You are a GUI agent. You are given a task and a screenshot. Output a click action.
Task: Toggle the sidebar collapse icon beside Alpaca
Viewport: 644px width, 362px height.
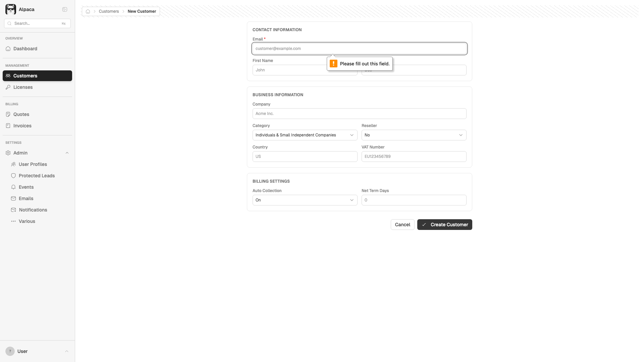point(64,9)
